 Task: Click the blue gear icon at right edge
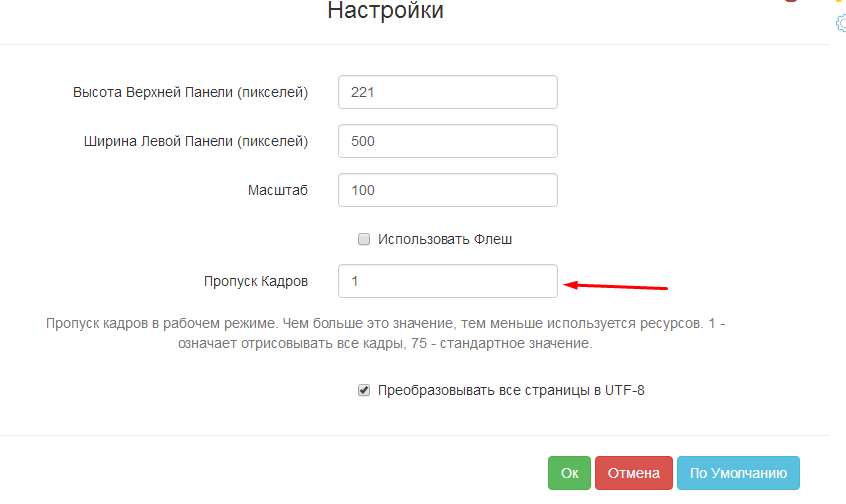click(x=841, y=24)
